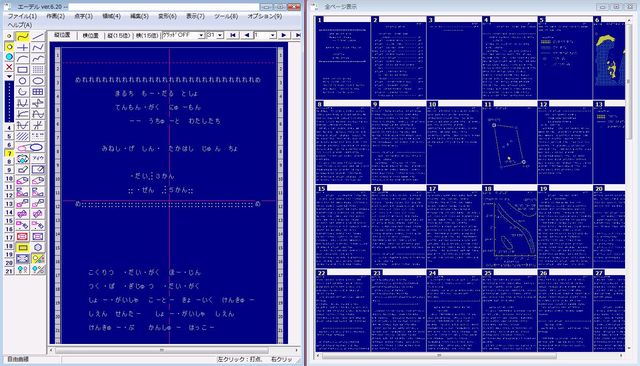Viewport: 640px width, 366px height.
Task: Expand the dot type black arrow
Action: [x=9, y=76]
